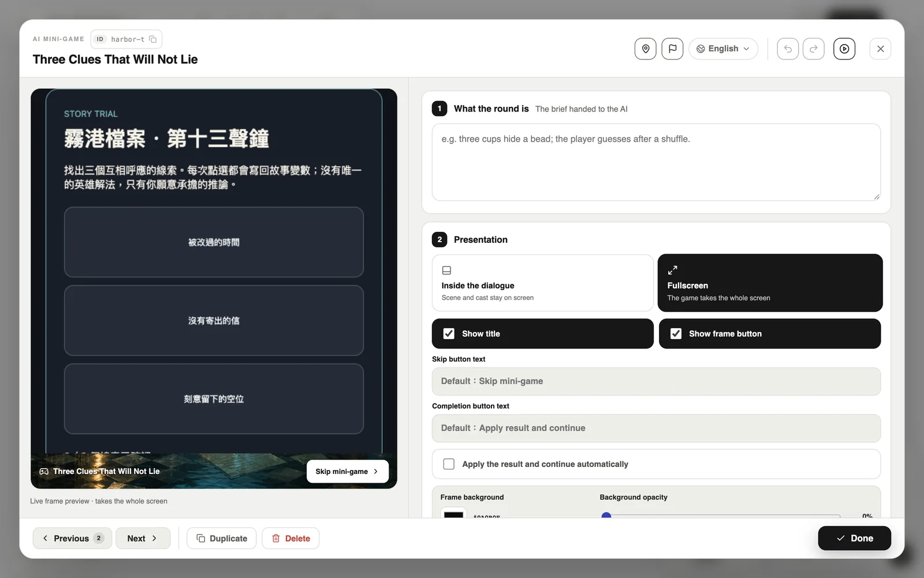This screenshot has height=578, width=924.
Task: Click the Background opacity slider handle
Action: click(x=606, y=516)
